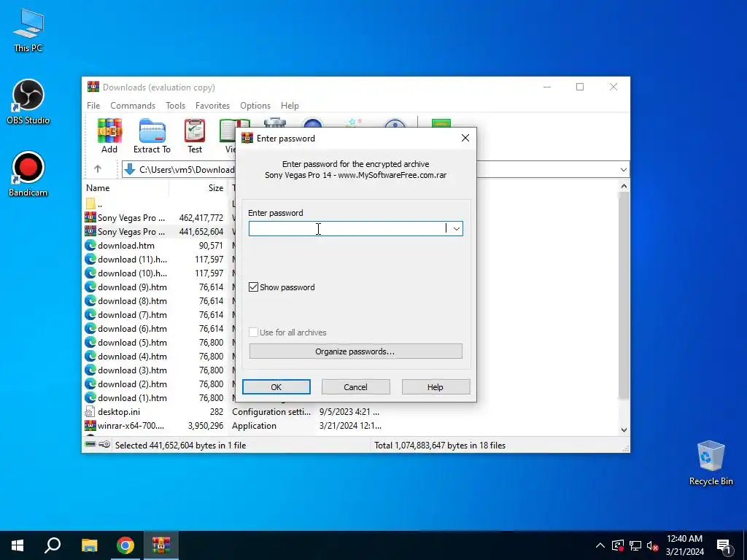Image resolution: width=747 pixels, height=560 pixels.
Task: Expand WinRAR address bar dropdown
Action: point(623,169)
